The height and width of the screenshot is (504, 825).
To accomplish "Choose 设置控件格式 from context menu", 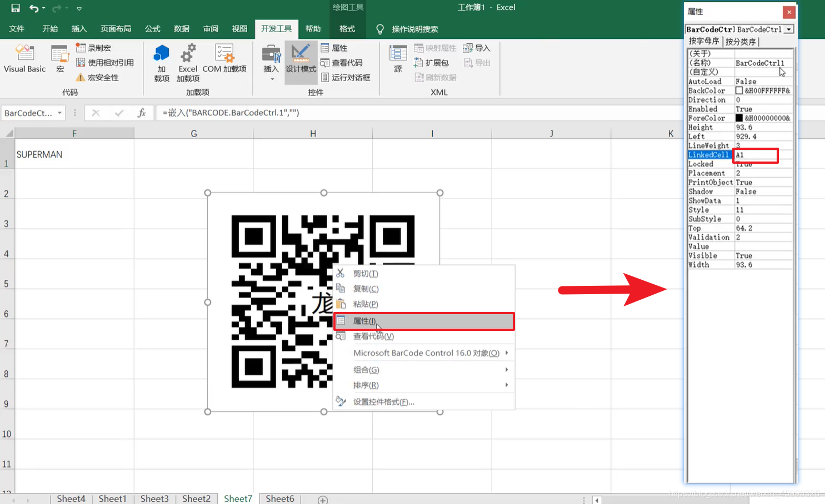I will point(424,402).
